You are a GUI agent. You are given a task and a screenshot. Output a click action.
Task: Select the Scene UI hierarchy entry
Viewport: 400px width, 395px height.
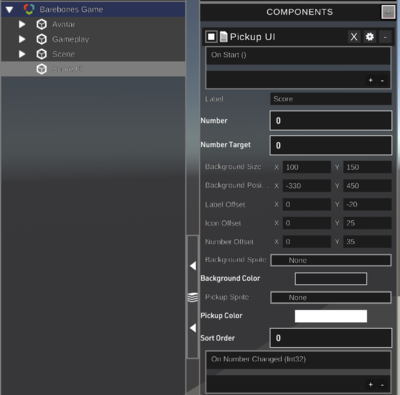coord(93,69)
